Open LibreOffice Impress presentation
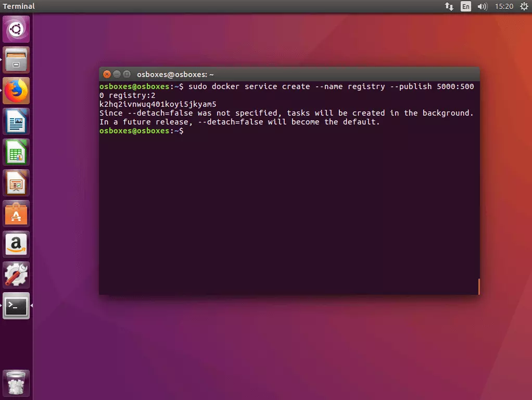Image resolution: width=532 pixels, height=400 pixels. click(16, 183)
